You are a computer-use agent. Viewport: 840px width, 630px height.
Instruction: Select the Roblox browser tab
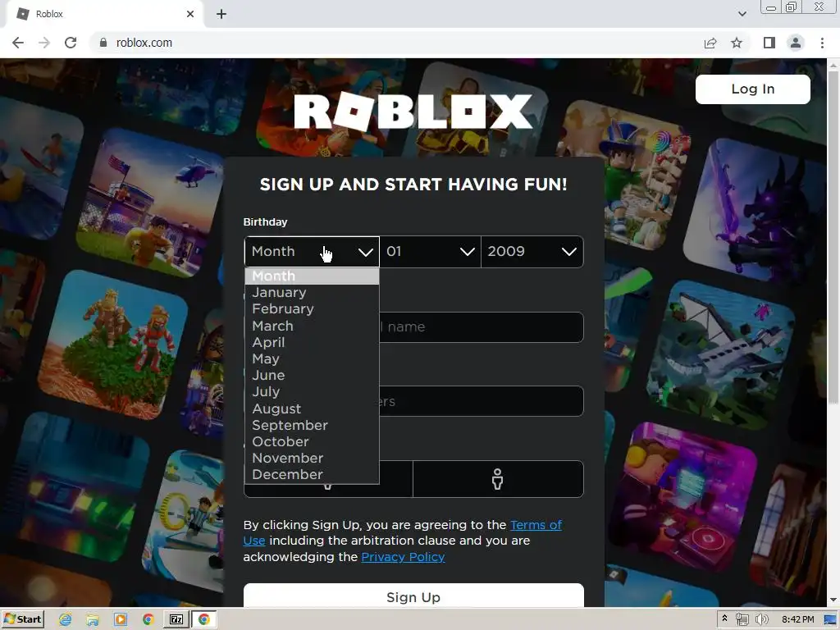[x=104, y=14]
